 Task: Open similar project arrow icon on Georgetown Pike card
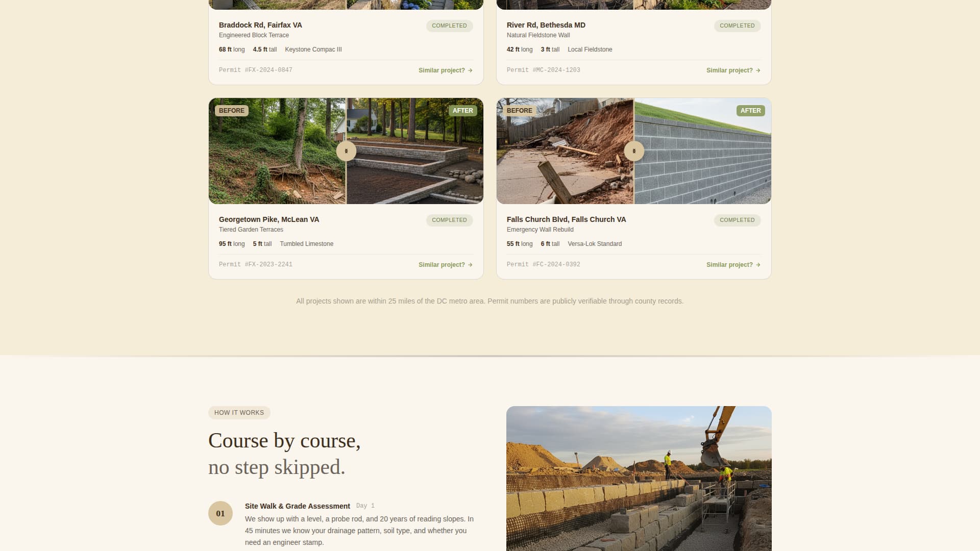click(470, 265)
